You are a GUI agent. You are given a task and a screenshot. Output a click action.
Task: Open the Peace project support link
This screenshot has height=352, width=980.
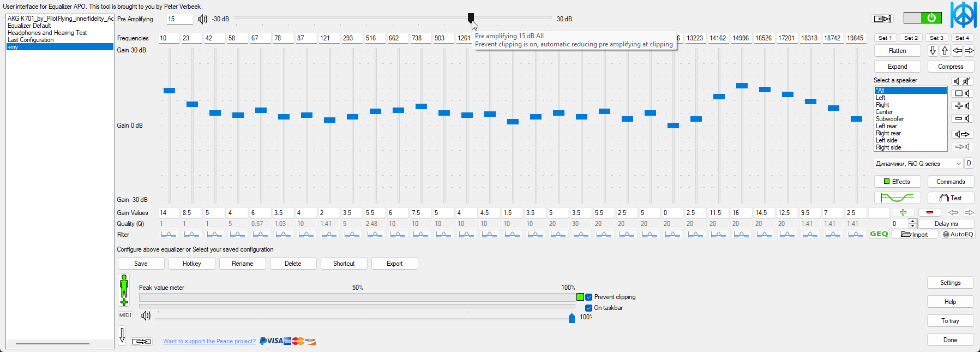click(x=209, y=342)
